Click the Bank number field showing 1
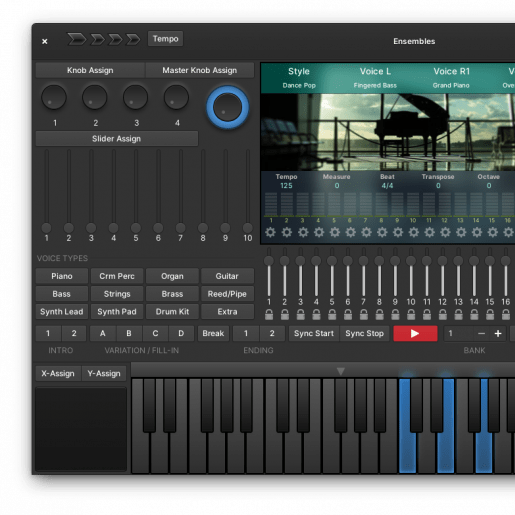This screenshot has width=515, height=515. pyautogui.click(x=458, y=333)
